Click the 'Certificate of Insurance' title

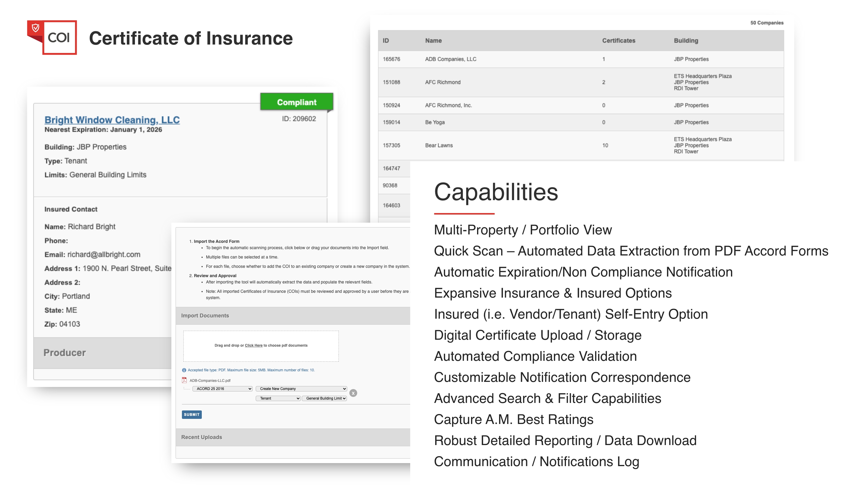191,38
